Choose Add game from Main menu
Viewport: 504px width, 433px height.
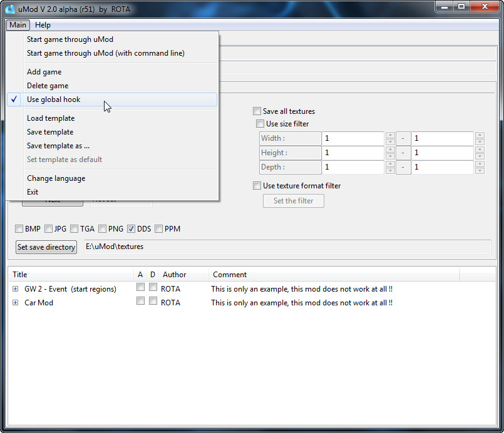tap(44, 72)
